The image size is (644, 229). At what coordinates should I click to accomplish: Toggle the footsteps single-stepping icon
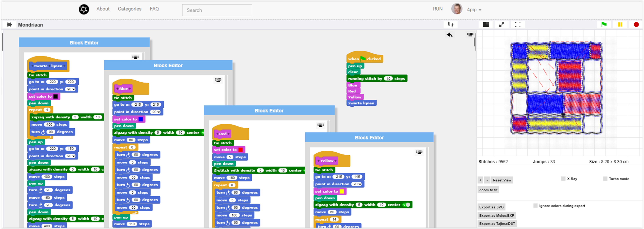(450, 24)
